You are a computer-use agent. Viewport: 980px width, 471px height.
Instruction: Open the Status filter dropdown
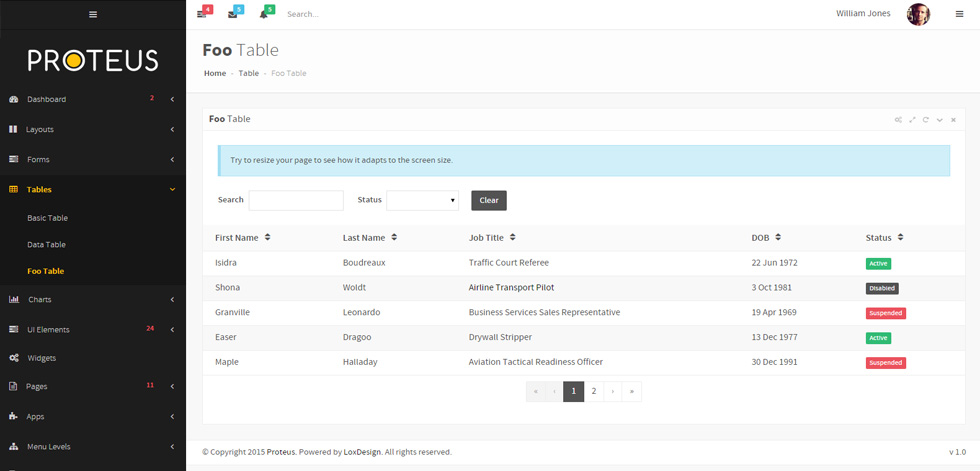[x=422, y=201]
